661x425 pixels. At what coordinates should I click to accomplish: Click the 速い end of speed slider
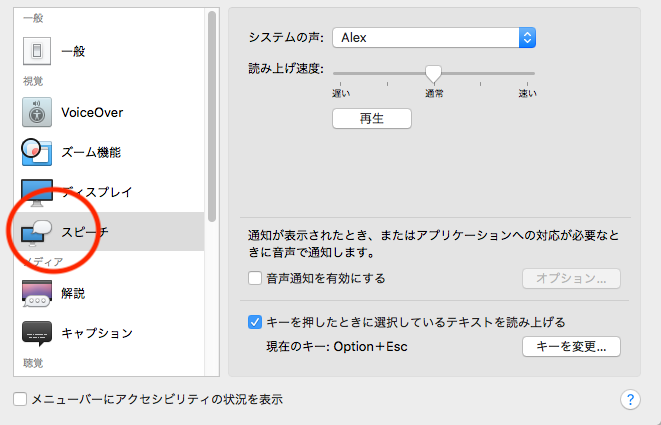[x=527, y=93]
